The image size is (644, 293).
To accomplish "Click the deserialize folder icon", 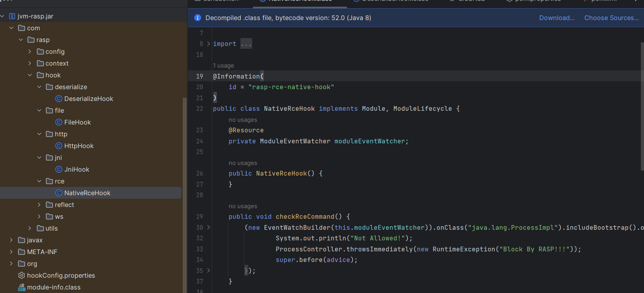I will coord(49,87).
